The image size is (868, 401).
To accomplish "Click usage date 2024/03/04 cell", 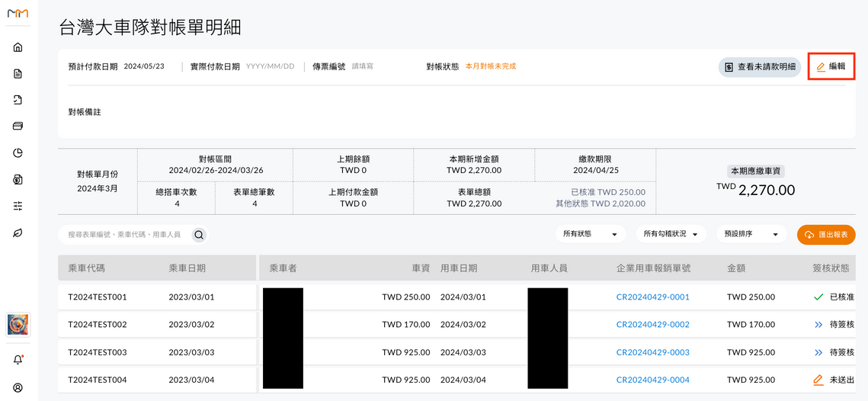I will (463, 380).
